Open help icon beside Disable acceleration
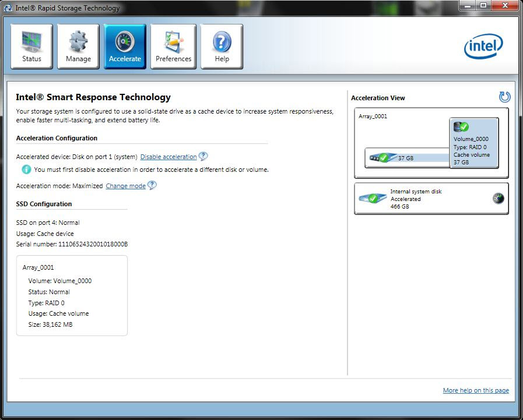The width and height of the screenshot is (523, 420). [x=203, y=156]
